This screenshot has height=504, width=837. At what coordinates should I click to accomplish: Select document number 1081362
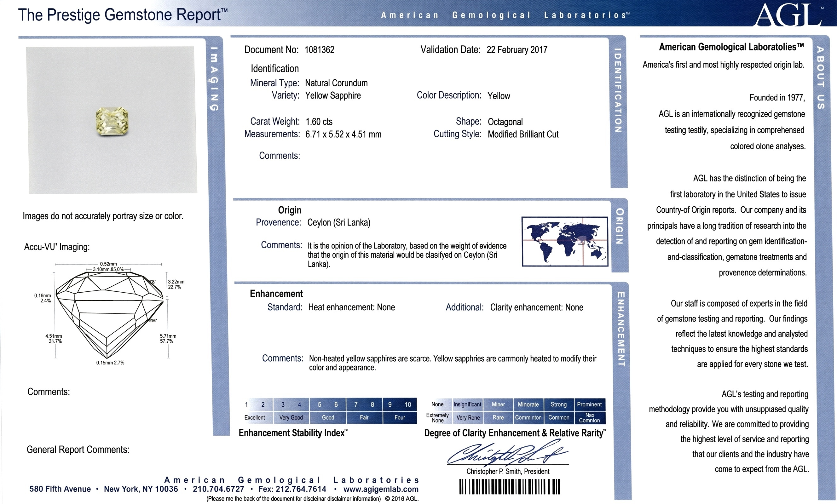[x=319, y=50]
